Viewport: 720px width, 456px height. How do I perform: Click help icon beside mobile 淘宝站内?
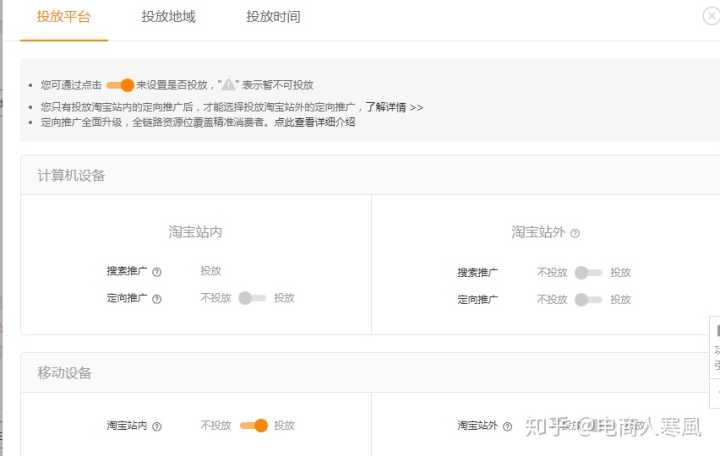point(157,426)
